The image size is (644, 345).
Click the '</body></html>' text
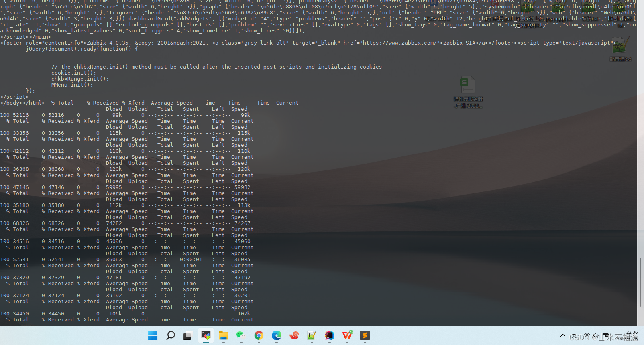coord(22,103)
